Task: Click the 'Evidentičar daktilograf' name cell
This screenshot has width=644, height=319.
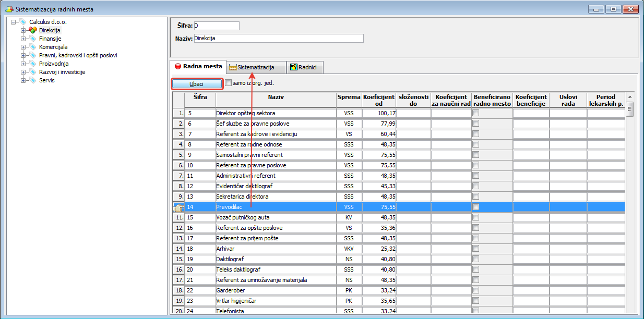Action: [x=276, y=186]
